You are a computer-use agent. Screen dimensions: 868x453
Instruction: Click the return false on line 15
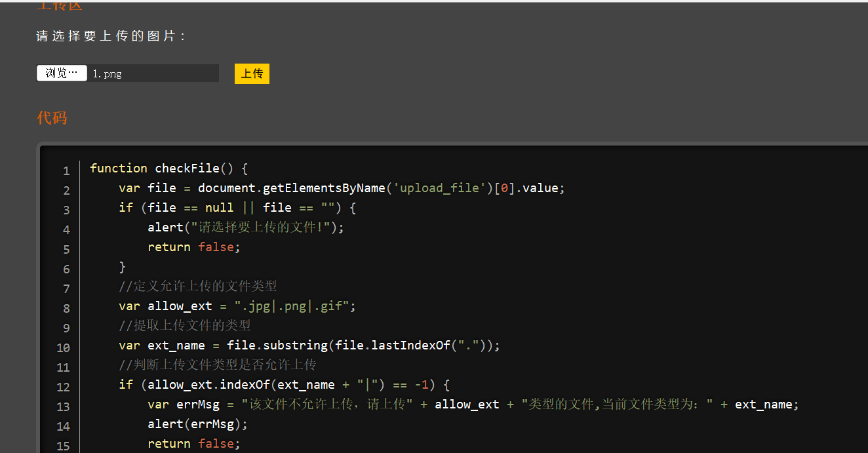194,444
